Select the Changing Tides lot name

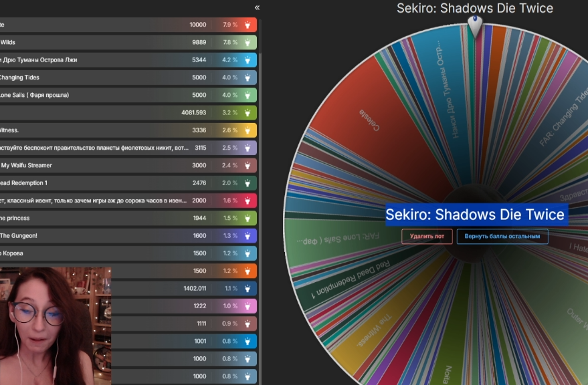point(19,78)
